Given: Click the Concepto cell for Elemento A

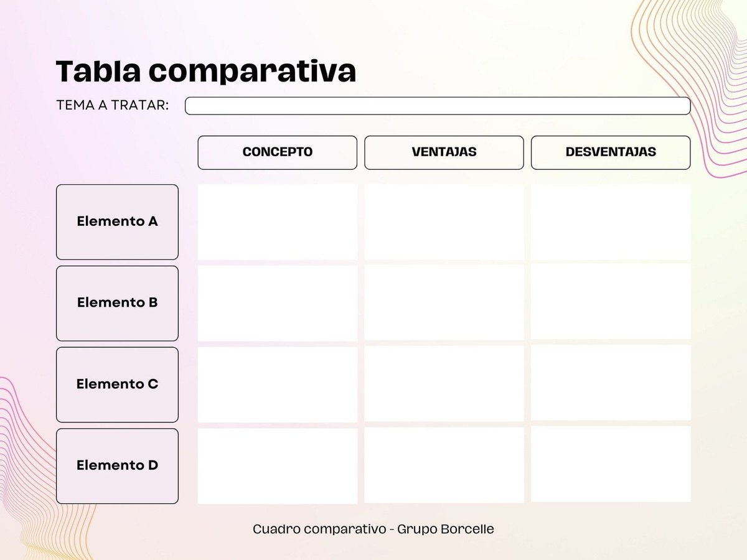Looking at the screenshot, I should pos(278,222).
